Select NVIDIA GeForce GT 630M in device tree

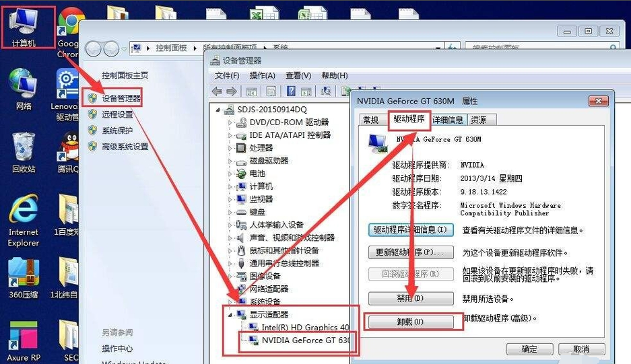coord(306,340)
